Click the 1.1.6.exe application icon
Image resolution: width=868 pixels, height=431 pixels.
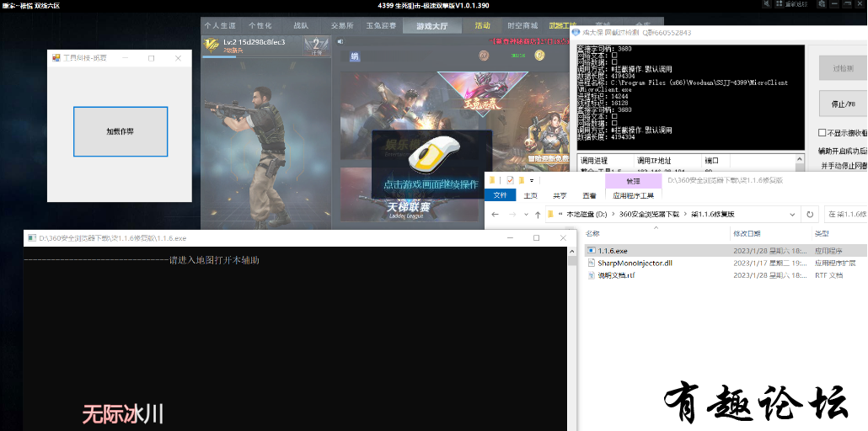click(x=592, y=251)
